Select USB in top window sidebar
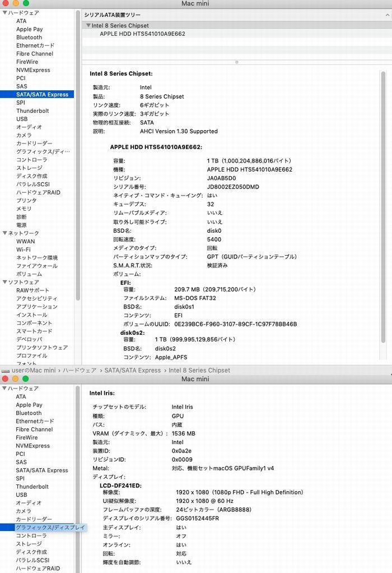392x573 pixels. pos(22,119)
